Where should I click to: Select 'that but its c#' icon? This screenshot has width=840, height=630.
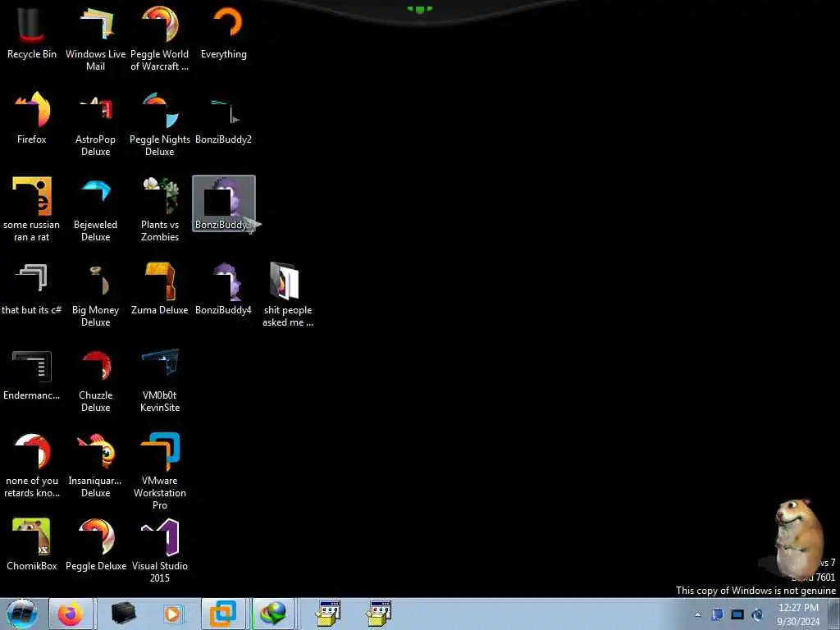coord(32,288)
